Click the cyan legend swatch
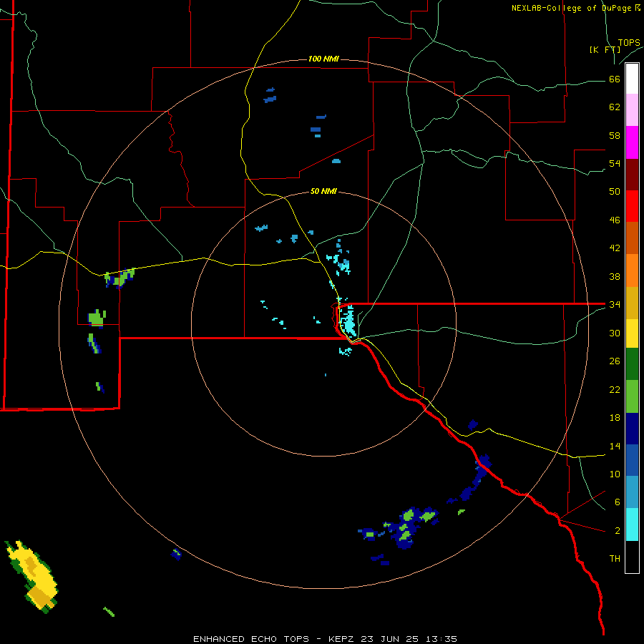 click(x=632, y=525)
